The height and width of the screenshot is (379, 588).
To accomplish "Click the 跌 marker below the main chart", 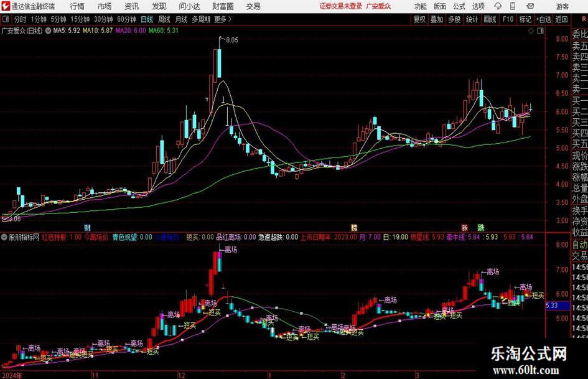I will (481, 227).
